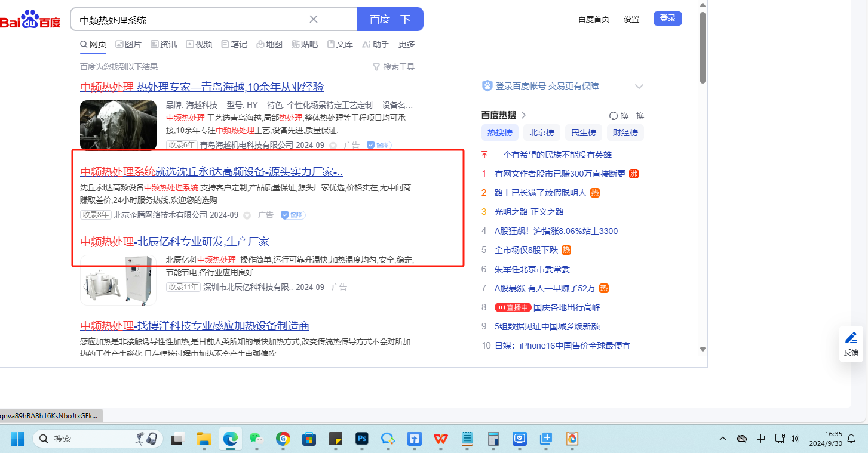The height and width of the screenshot is (453, 868).
Task: Click the 换一换 refresh icon in hot search
Action: 614,116
